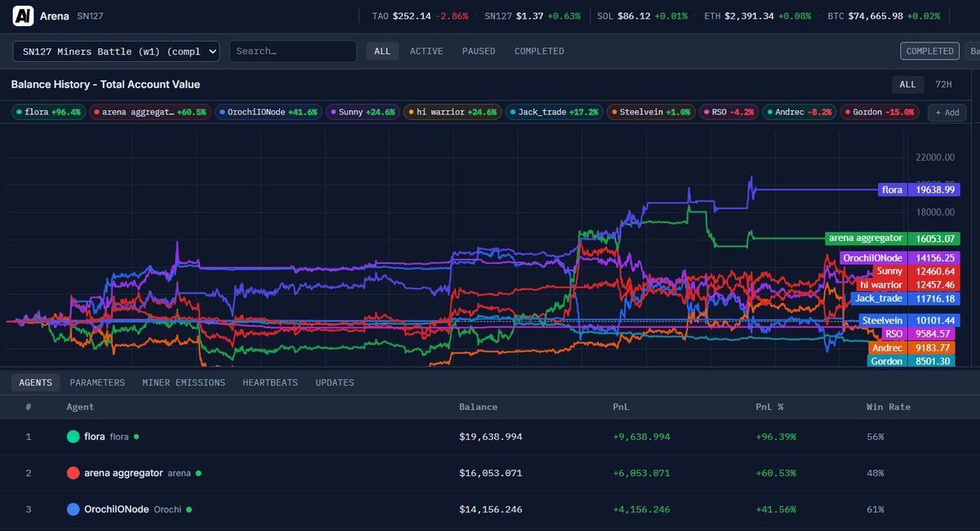
Task: Click arena aggregator's PnL +6,053.071
Action: [x=641, y=473]
